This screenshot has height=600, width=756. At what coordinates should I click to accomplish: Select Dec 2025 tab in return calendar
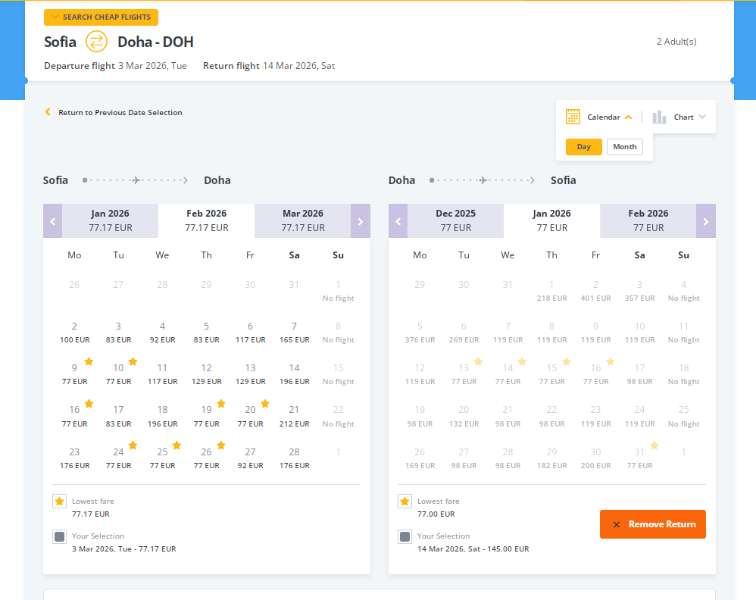point(456,221)
